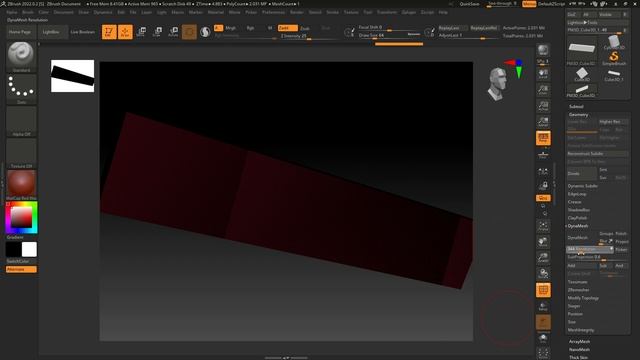This screenshot has height=360, width=640.
Task: Select the Move transform icon
Action: 141,31
